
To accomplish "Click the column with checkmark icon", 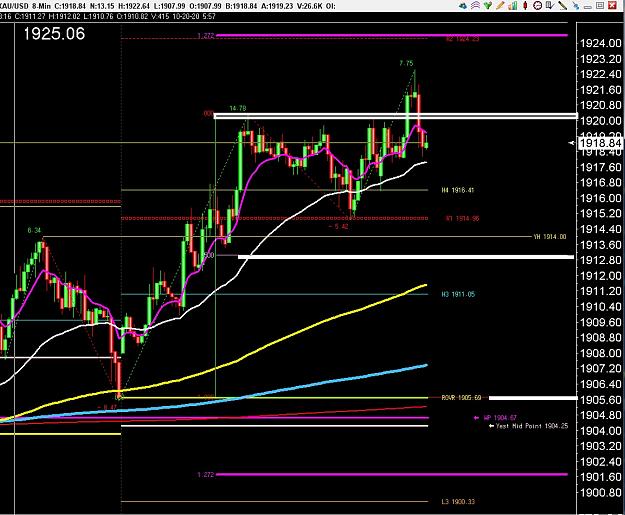I will tap(550, 5).
